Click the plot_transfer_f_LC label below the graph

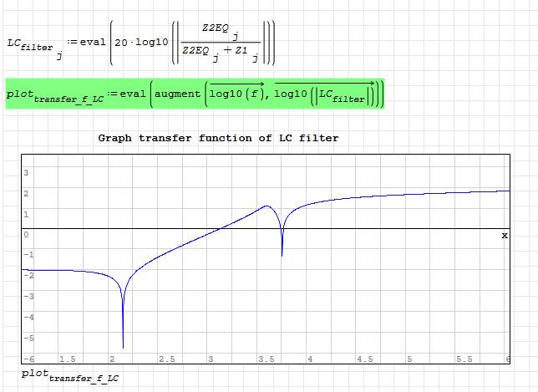69,375
